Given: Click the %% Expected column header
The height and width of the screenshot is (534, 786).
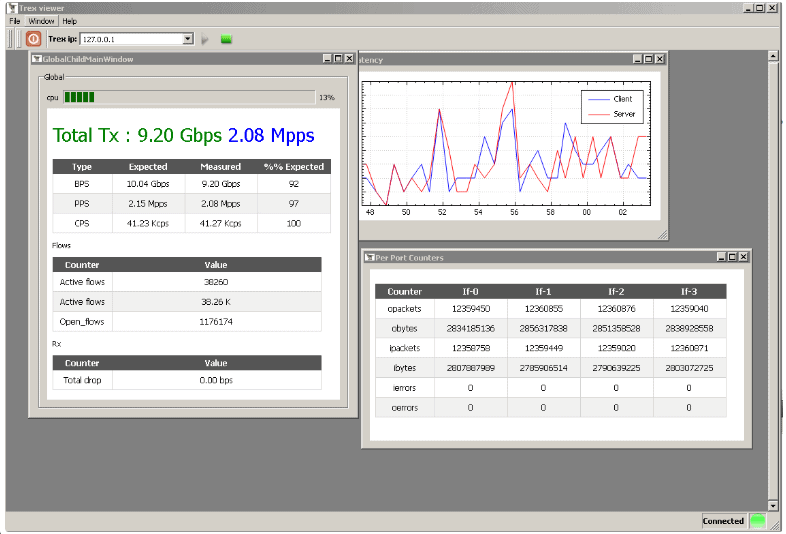Looking at the screenshot, I should click(x=294, y=166).
